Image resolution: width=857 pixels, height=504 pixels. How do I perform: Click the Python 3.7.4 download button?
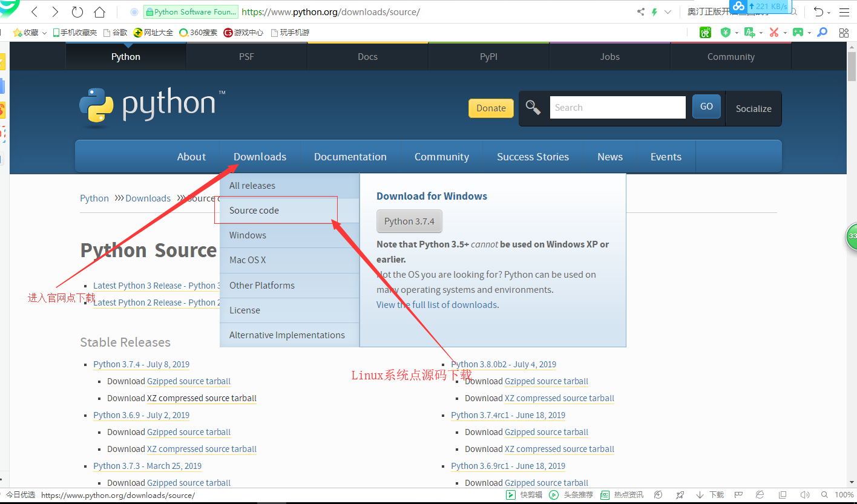(x=409, y=221)
